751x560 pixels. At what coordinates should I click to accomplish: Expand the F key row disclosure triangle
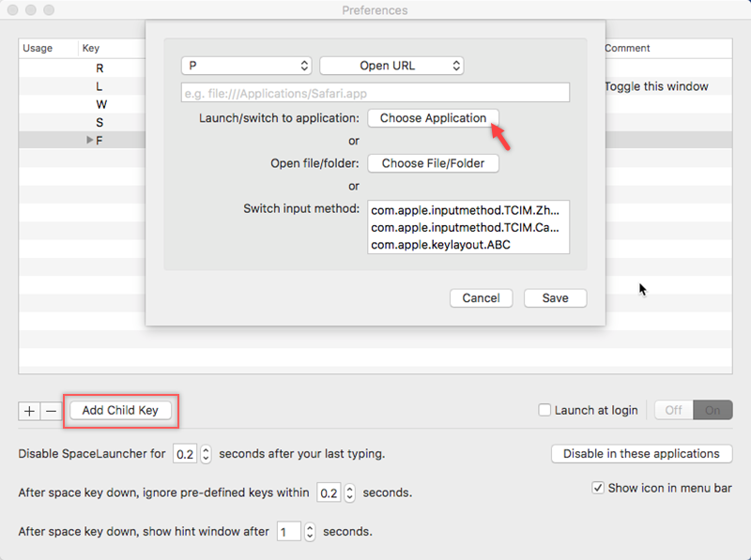tap(90, 140)
